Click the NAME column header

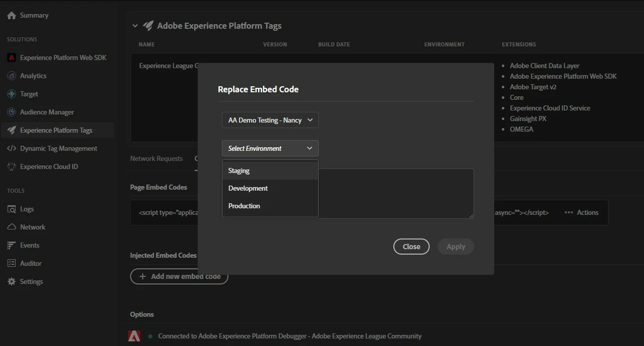click(147, 44)
